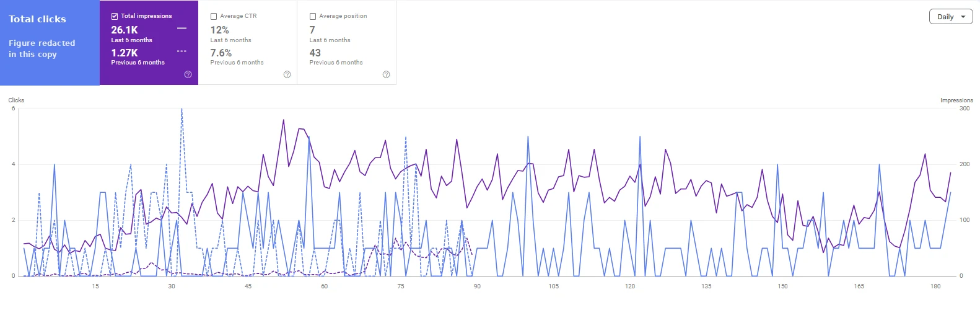980x315 pixels.
Task: Click x-axis day marker 60
Action: pos(324,286)
